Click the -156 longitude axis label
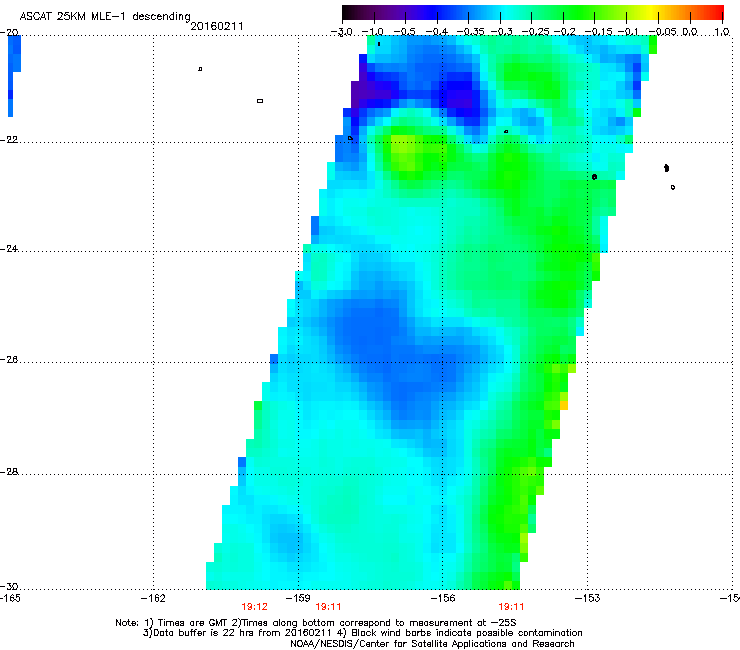 tap(443, 598)
